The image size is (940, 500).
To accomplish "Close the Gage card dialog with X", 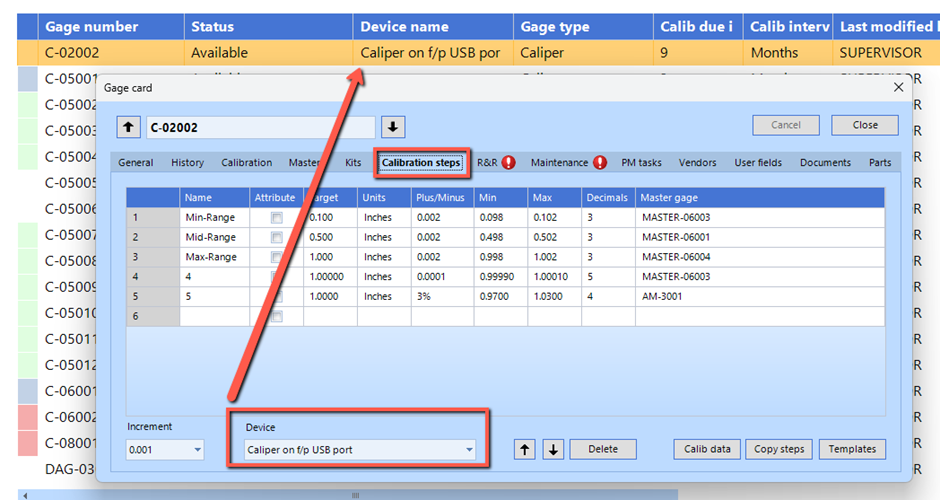I will (x=897, y=88).
